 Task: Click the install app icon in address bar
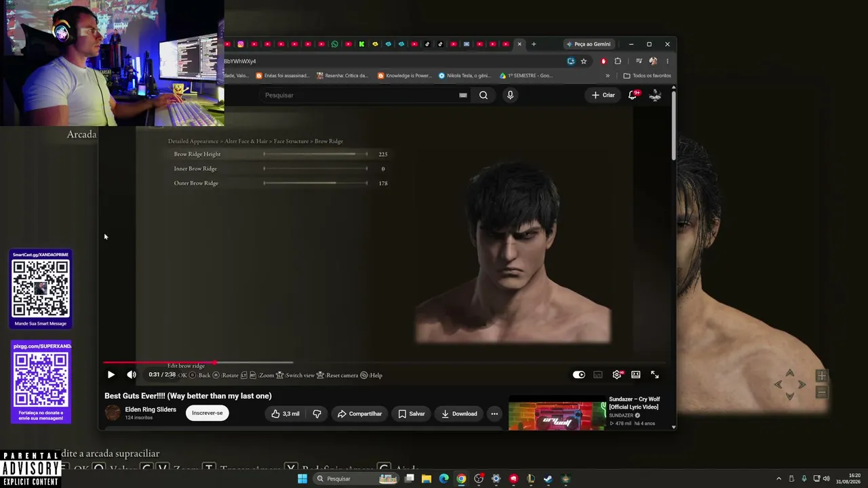[571, 61]
